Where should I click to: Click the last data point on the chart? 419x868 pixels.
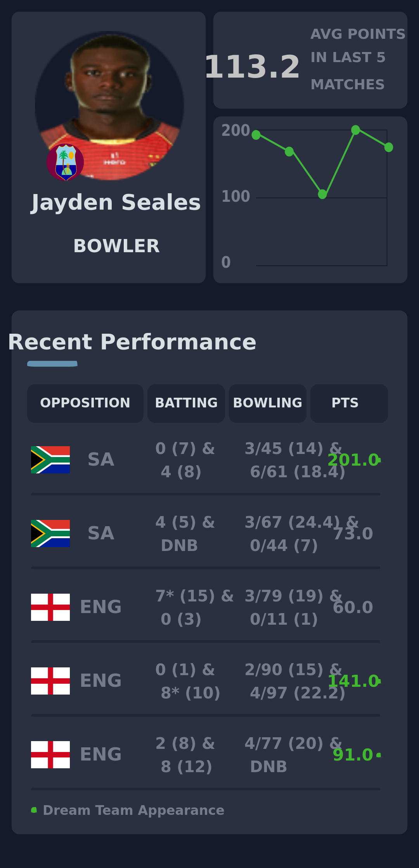[389, 147]
